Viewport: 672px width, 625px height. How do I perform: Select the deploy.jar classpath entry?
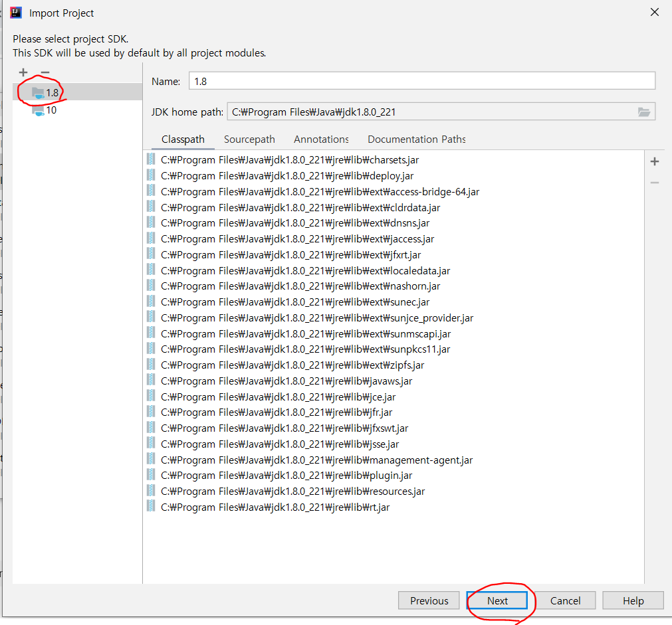393,175
